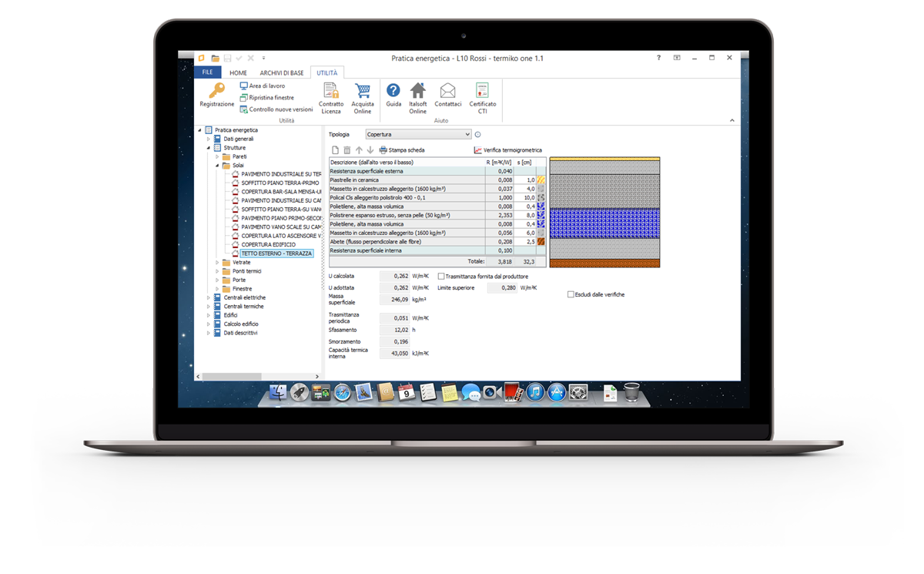Click the Abete layer orange swatch
924x574 pixels.
coord(541,242)
